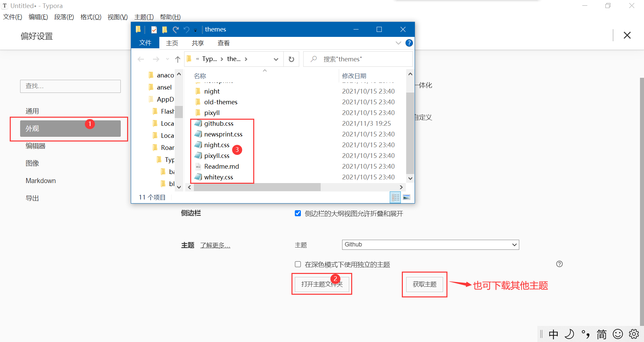Viewport: 644px width, 342px height.
Task: Open the quick access toolbar customize dropdown
Action: point(196,30)
